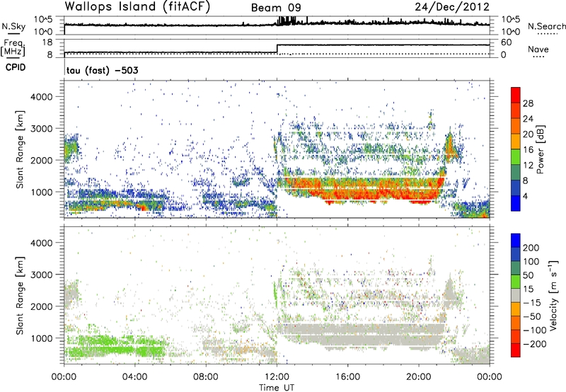Click the '28' label on Power color bar
This screenshot has width=566, height=392.
pyautogui.click(x=528, y=103)
